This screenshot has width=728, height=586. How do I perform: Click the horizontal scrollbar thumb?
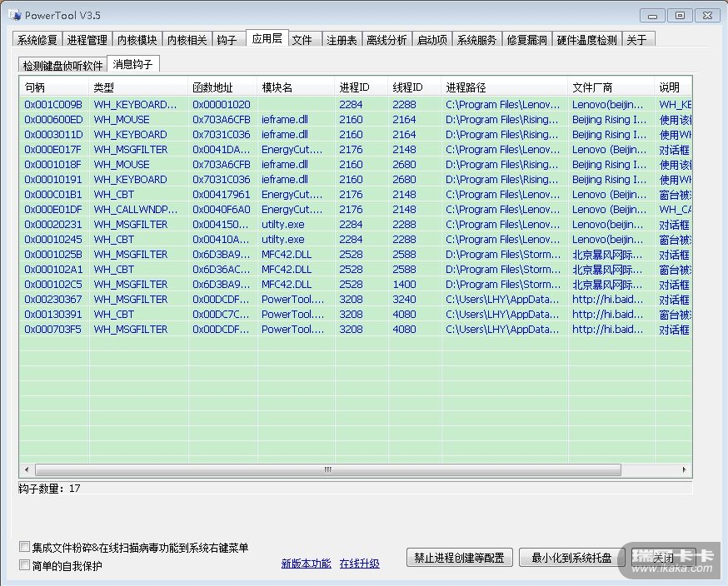coord(328,469)
